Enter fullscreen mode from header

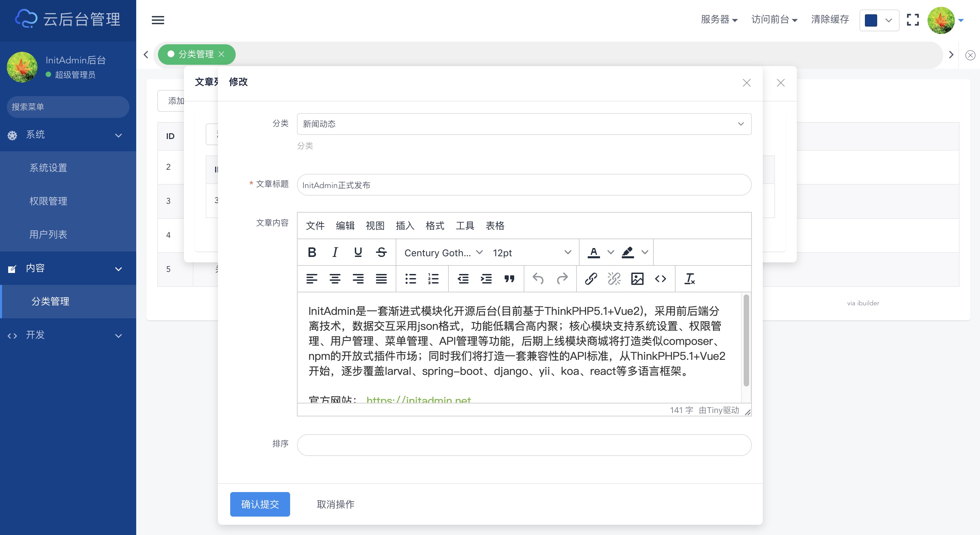(913, 20)
